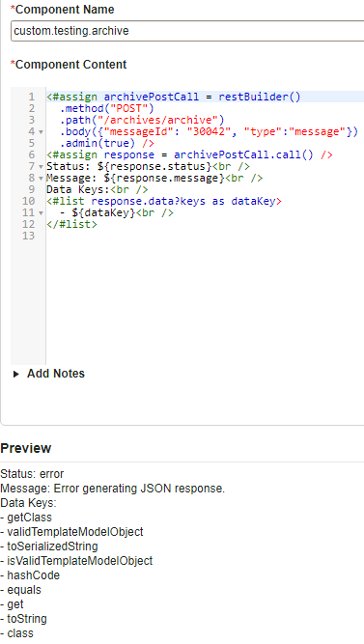The image size is (364, 644).
Task: Click the .method("POST") code line
Action: click(106, 108)
